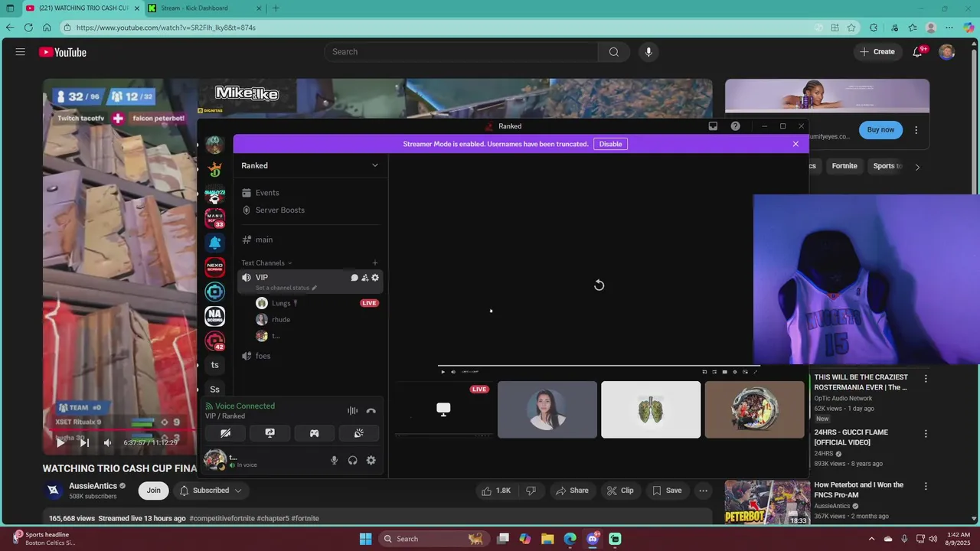Save video to a playlist
The height and width of the screenshot is (551, 980).
pos(666,491)
